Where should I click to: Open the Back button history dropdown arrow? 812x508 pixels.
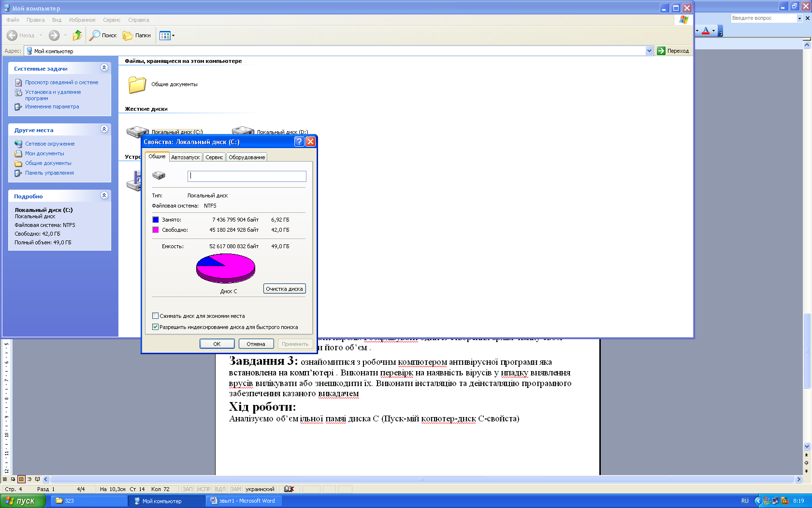pyautogui.click(x=41, y=35)
